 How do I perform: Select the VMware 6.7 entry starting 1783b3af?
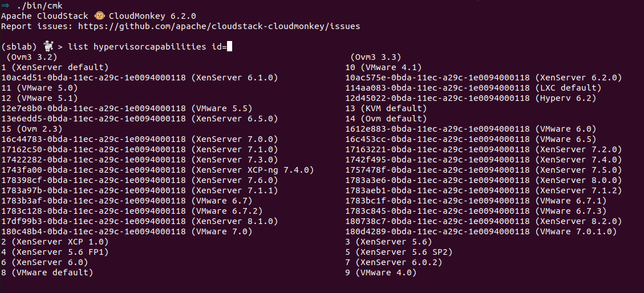tap(127, 201)
